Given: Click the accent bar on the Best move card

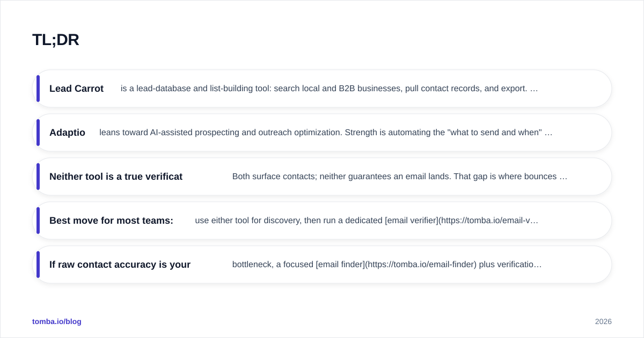Looking at the screenshot, I should pyautogui.click(x=38, y=221).
